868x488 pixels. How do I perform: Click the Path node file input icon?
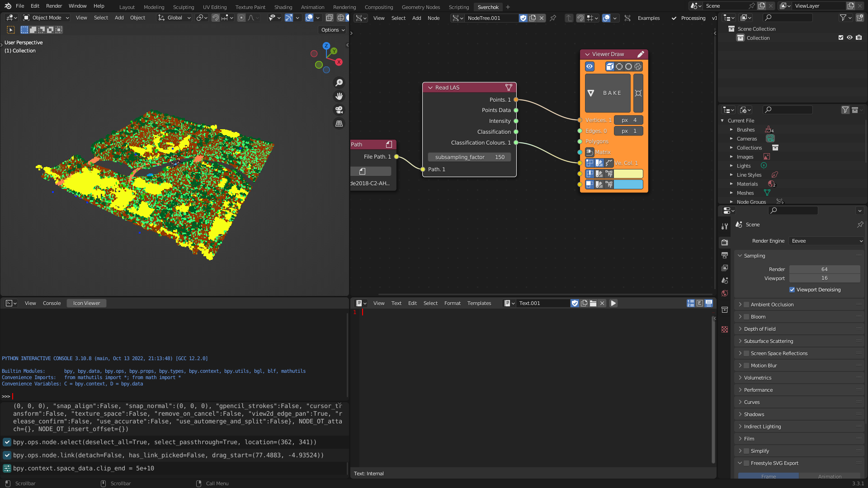(362, 172)
